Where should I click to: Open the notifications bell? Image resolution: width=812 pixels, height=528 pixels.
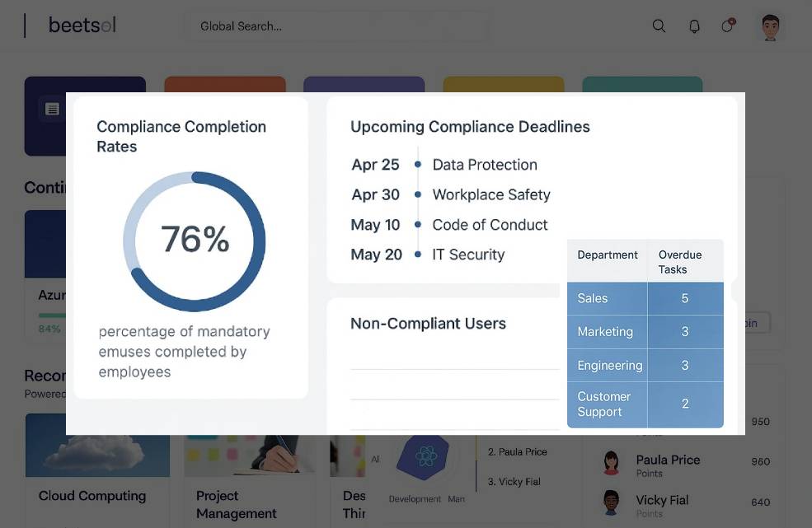694,26
